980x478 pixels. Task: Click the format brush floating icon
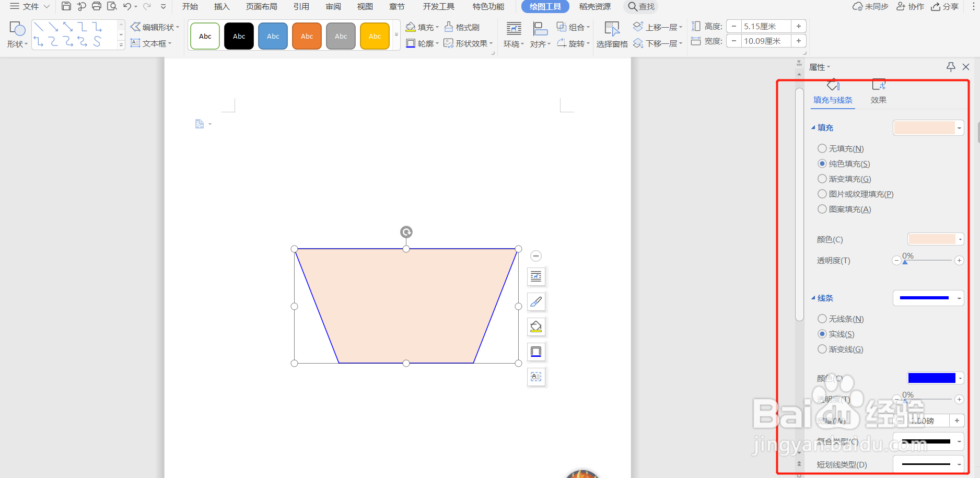(x=536, y=301)
